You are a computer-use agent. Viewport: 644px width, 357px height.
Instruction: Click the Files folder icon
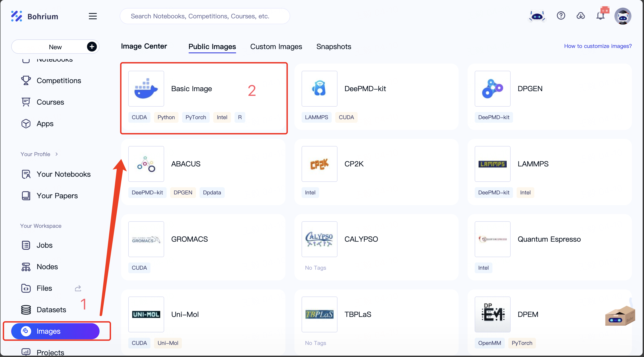click(x=26, y=288)
